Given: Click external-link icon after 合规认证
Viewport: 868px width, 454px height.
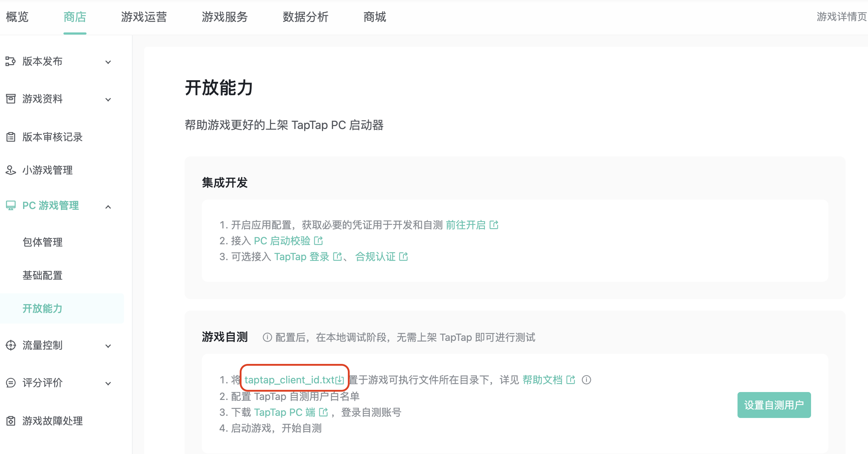Looking at the screenshot, I should (404, 257).
